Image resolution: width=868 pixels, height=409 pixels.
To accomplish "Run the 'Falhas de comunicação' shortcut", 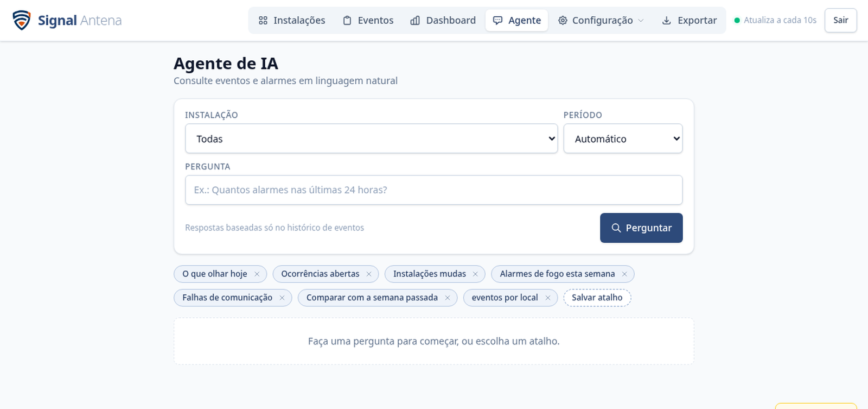I will (x=227, y=298).
